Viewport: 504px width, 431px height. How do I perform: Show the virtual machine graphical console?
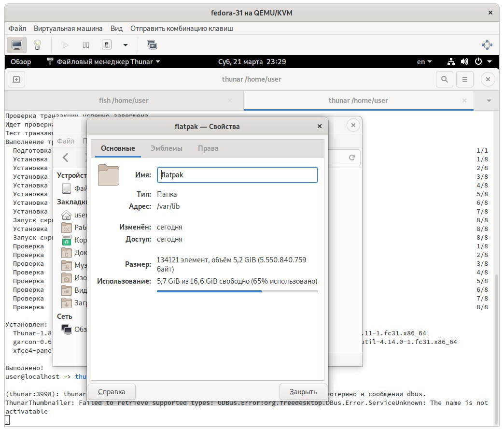click(17, 45)
